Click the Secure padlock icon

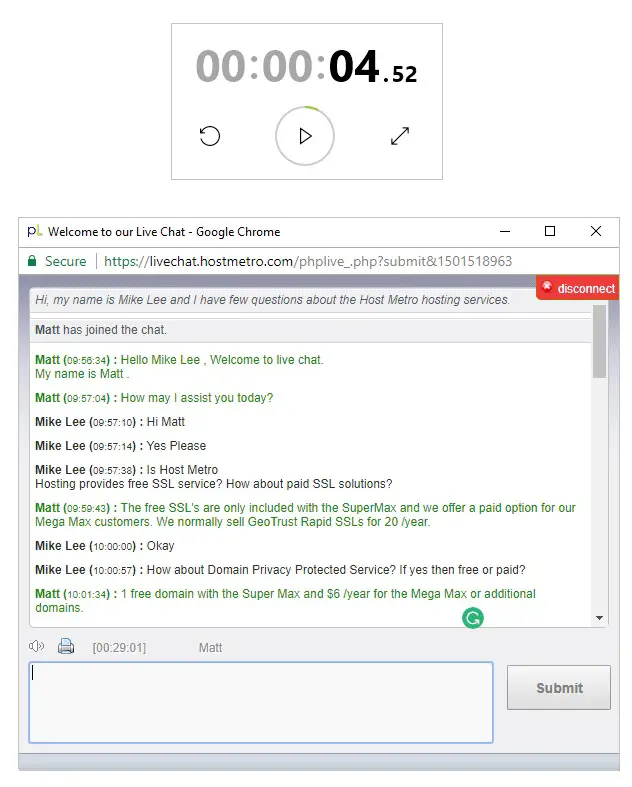pyautogui.click(x=32, y=261)
